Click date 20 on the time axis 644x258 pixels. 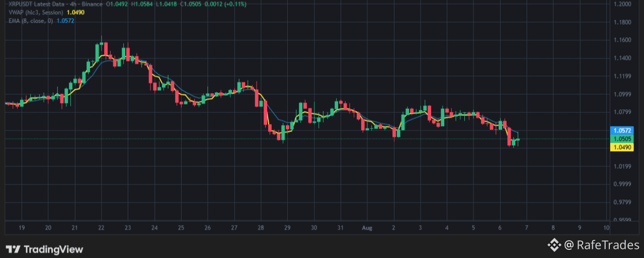(48, 228)
